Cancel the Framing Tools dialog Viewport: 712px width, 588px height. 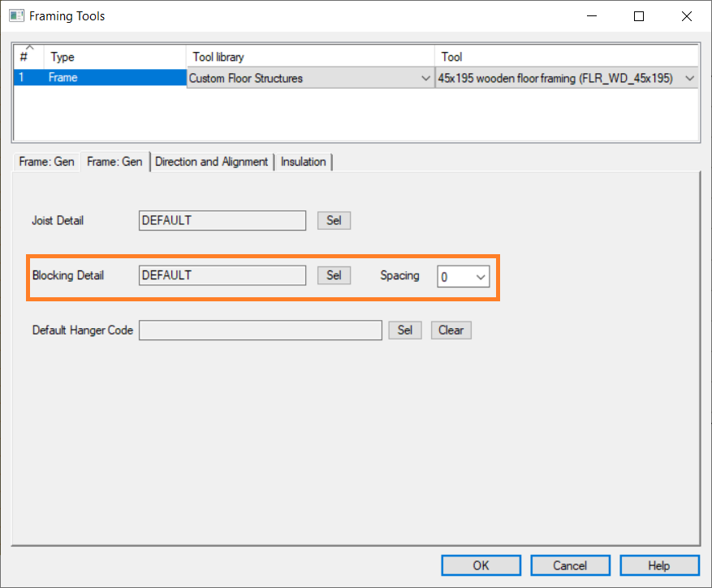(x=570, y=565)
